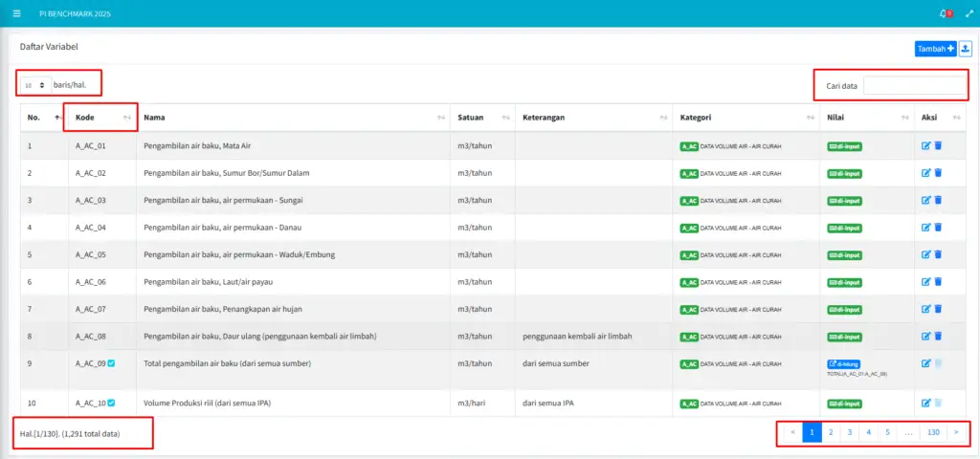This screenshot has width=980, height=459.
Task: Delete the A_AC_08 variable via trash icon
Action: (938, 336)
